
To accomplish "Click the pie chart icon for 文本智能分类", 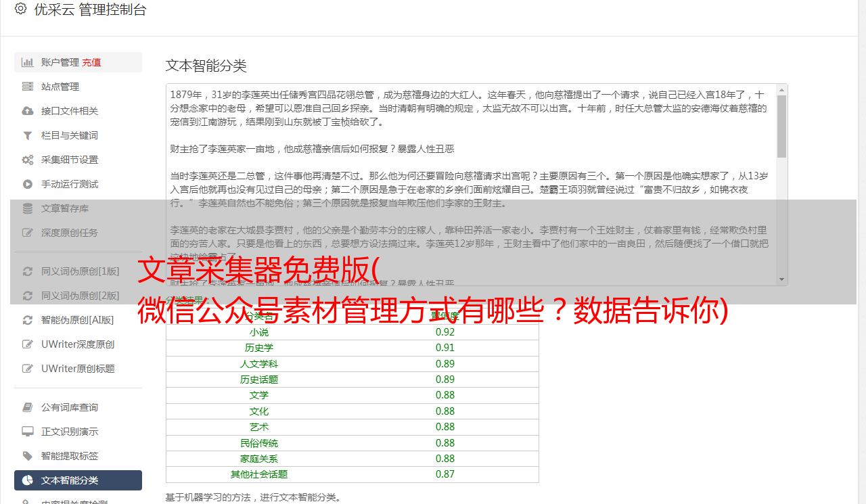I will [x=28, y=480].
